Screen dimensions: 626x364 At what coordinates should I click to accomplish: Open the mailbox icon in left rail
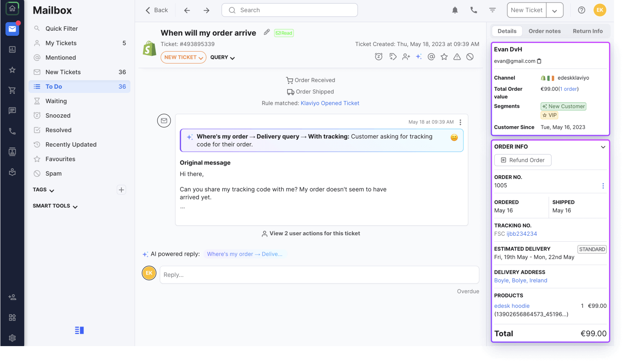(12, 29)
